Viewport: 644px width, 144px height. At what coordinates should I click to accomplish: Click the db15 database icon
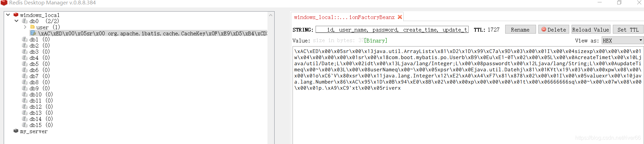point(24,125)
